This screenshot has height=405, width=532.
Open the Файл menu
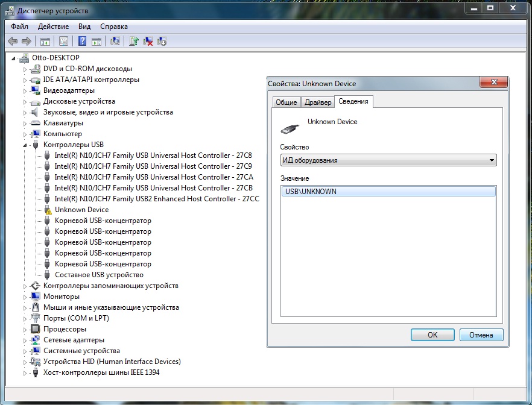pyautogui.click(x=19, y=27)
